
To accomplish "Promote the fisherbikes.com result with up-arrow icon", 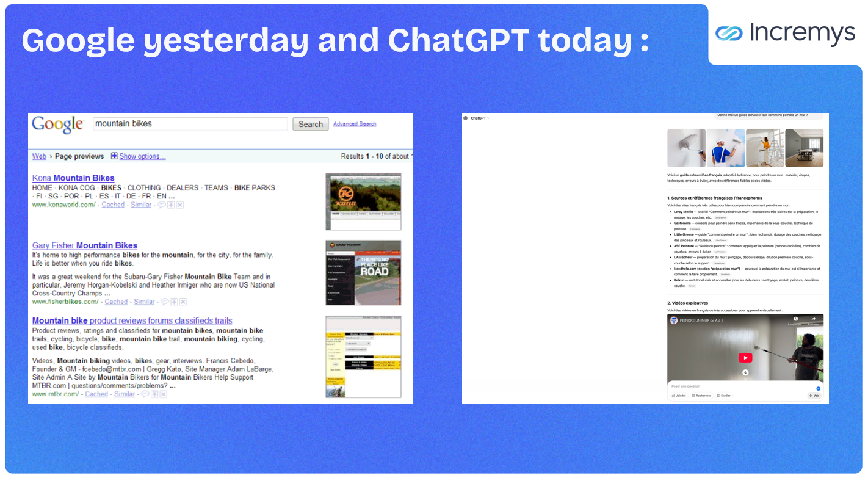I will click(x=174, y=302).
